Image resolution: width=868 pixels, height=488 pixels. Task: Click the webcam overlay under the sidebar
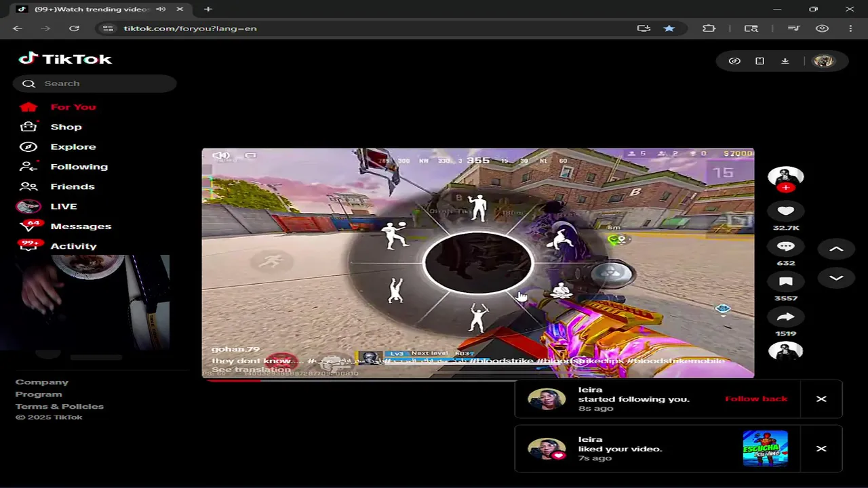click(x=85, y=302)
